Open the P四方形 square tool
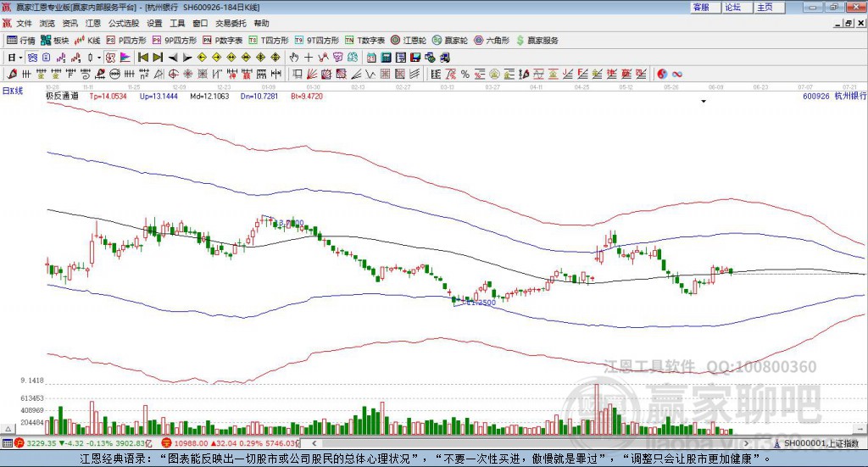Image resolution: width=868 pixels, height=467 pixels. pos(126,41)
